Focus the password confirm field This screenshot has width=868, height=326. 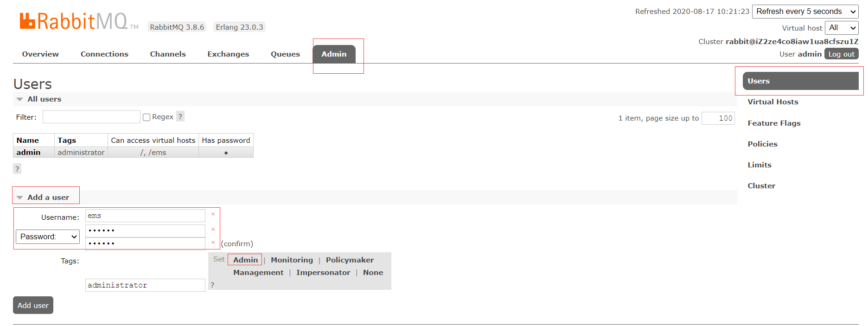[x=145, y=243]
